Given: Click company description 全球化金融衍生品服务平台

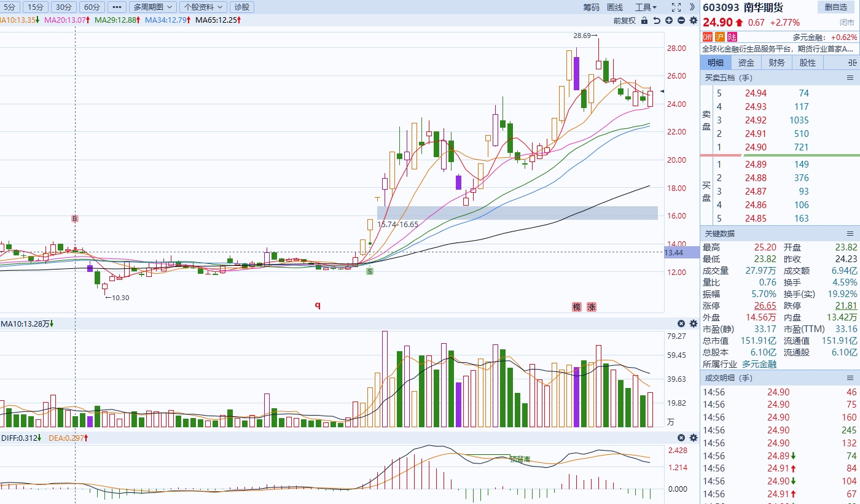Looking at the screenshot, I should 778,48.
